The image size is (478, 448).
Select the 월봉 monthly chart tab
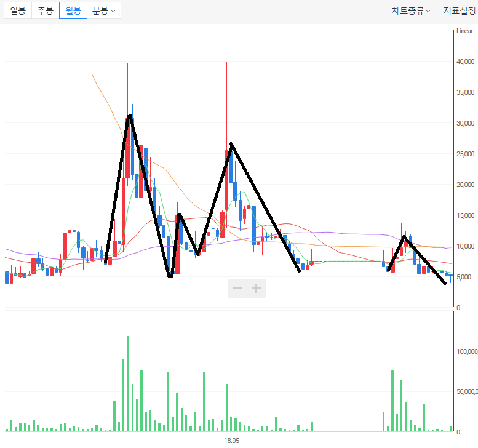click(73, 10)
